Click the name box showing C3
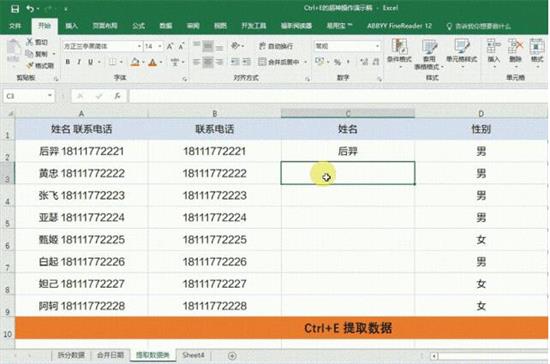550x364 pixels. click(x=29, y=96)
